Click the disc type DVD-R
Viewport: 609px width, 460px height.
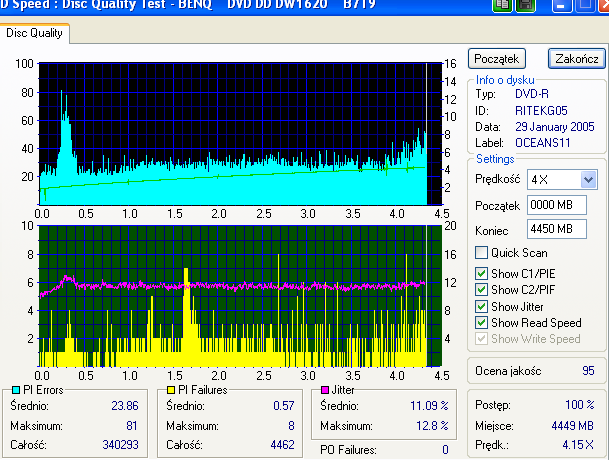click(532, 94)
